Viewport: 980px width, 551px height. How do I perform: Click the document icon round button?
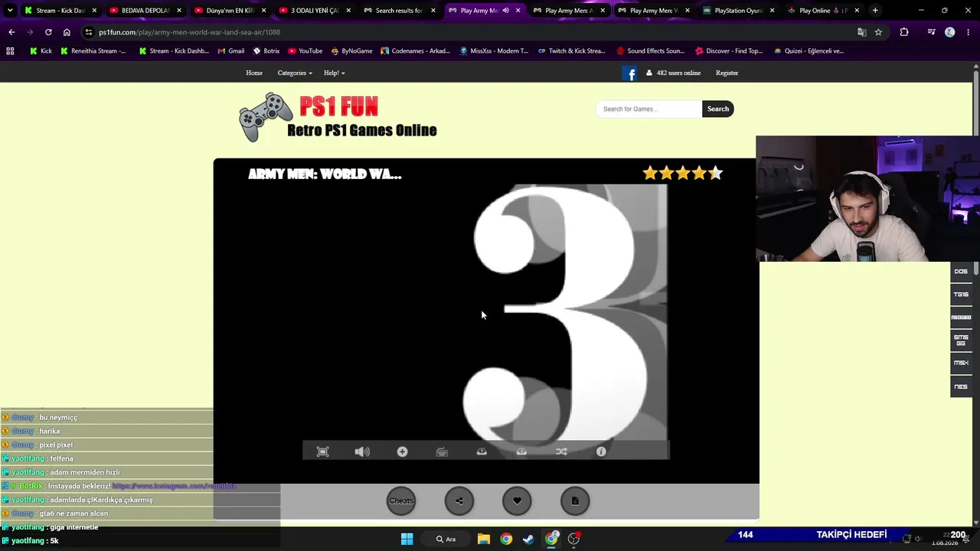[575, 501]
